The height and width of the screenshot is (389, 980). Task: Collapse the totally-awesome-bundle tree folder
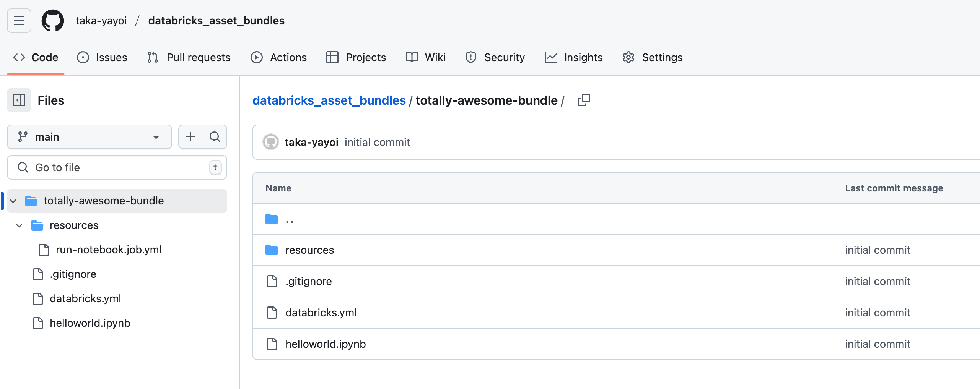pyautogui.click(x=13, y=201)
